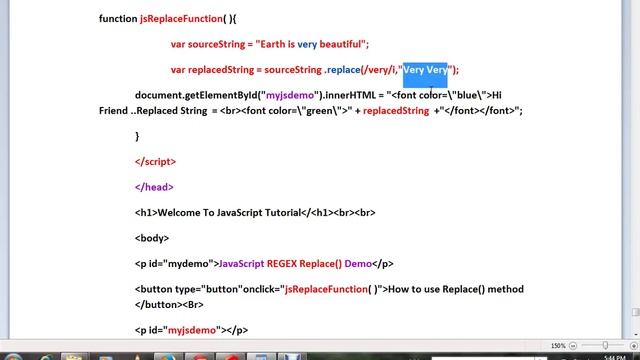Click the closing brace of the function

[137, 136]
